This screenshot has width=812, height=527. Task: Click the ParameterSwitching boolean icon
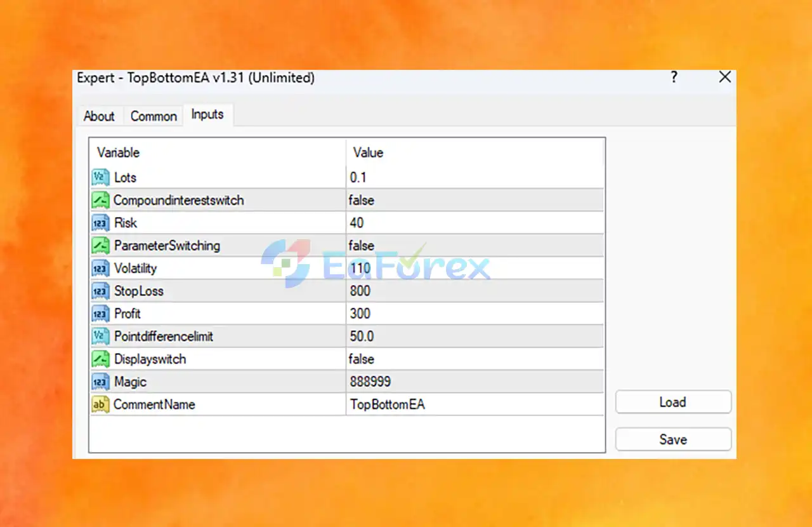click(x=100, y=246)
